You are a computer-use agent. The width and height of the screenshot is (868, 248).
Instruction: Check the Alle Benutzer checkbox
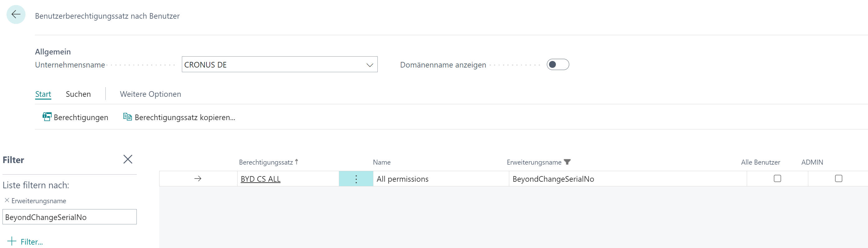[x=777, y=179]
